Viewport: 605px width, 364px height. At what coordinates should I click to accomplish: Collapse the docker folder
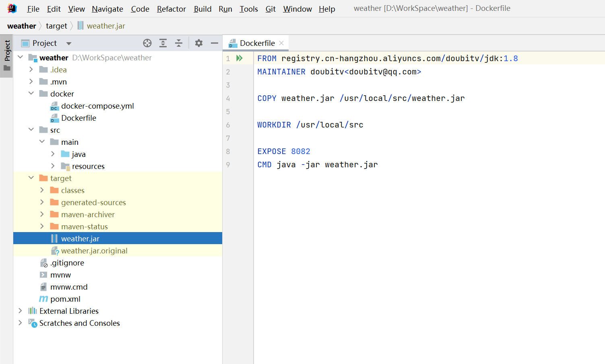coord(31,93)
